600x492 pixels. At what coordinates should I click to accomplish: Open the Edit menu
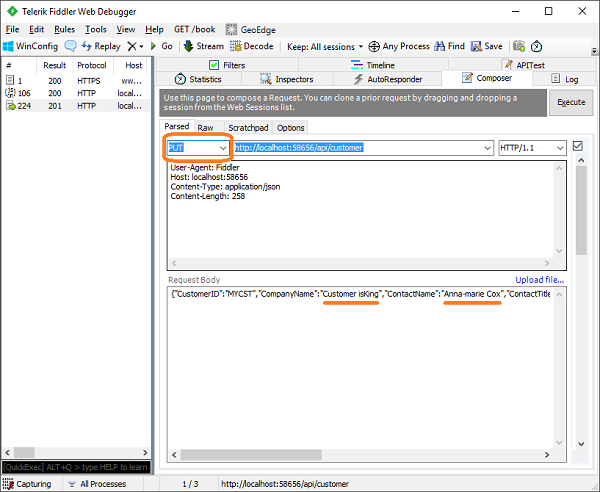36,29
